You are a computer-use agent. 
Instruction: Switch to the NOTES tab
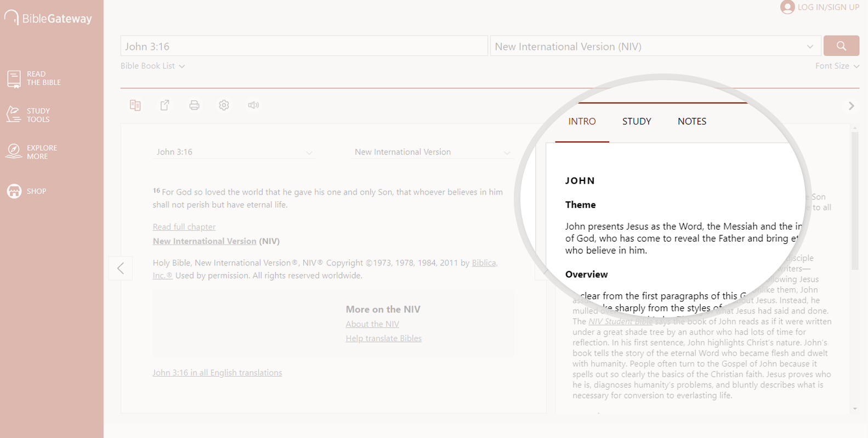[x=692, y=122]
